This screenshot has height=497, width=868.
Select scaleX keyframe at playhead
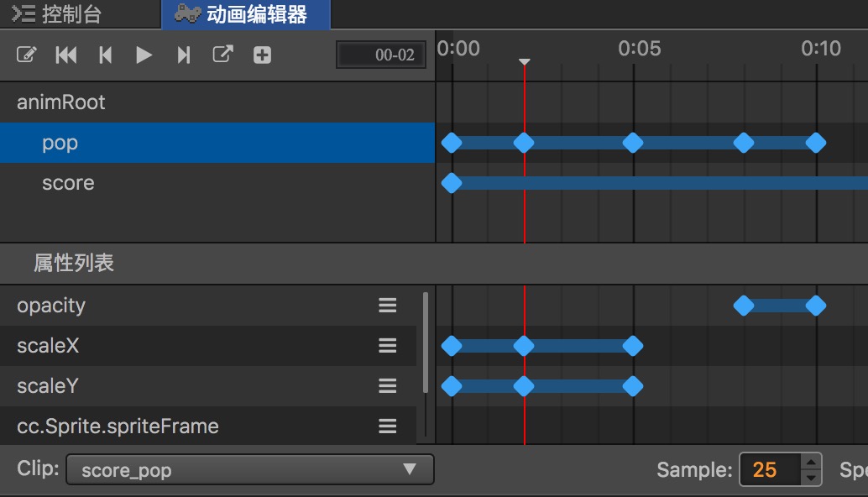524,346
